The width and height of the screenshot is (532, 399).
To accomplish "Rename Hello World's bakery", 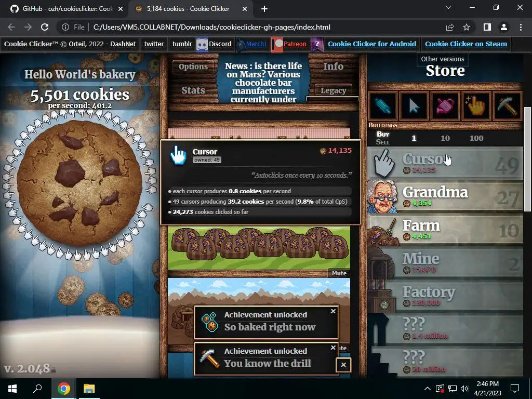I will pos(79,74).
